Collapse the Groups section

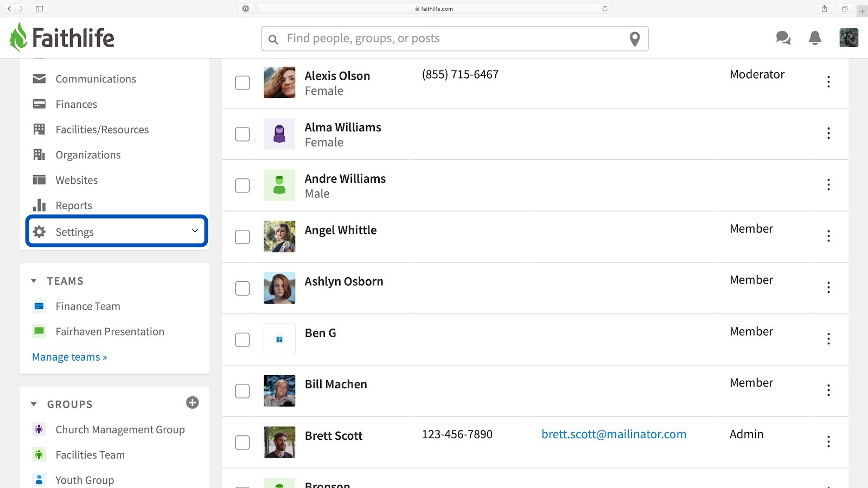pyautogui.click(x=34, y=404)
